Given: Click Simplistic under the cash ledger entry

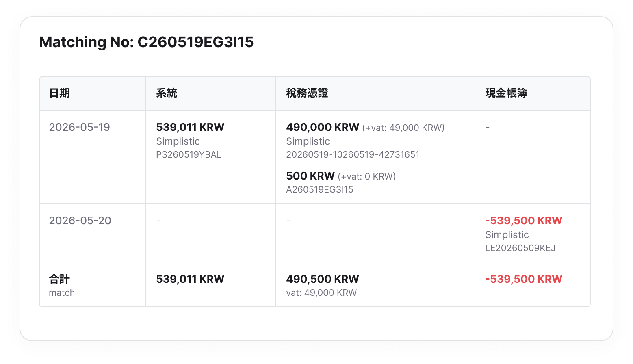Looking at the screenshot, I should 507,235.
